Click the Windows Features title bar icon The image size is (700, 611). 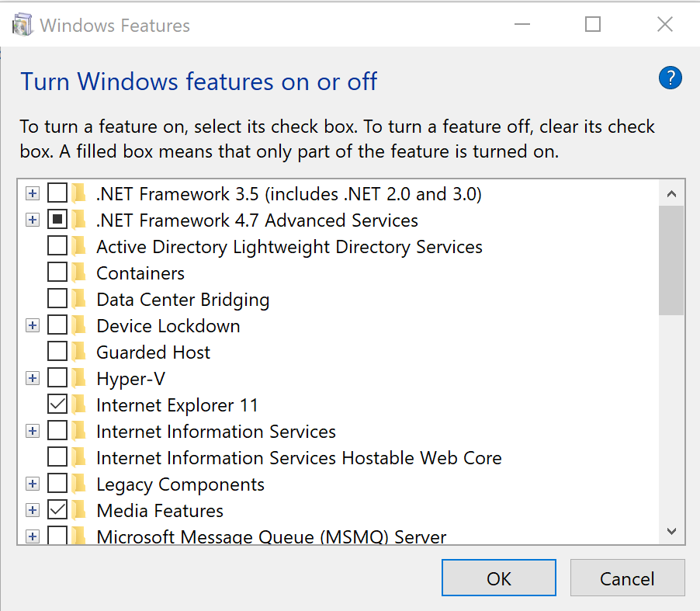(x=23, y=25)
